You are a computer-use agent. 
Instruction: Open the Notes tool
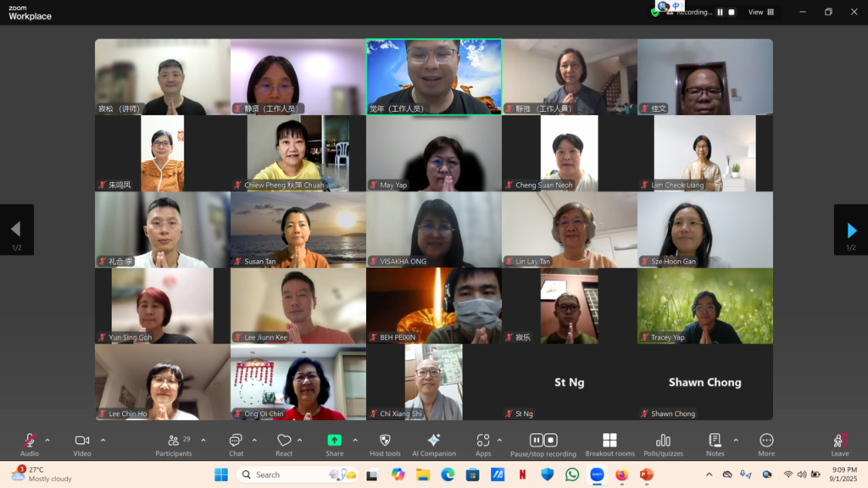pyautogui.click(x=715, y=444)
